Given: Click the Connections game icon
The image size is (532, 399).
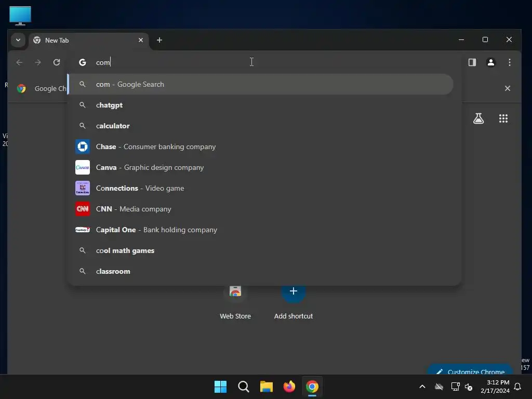Looking at the screenshot, I should [x=83, y=188].
